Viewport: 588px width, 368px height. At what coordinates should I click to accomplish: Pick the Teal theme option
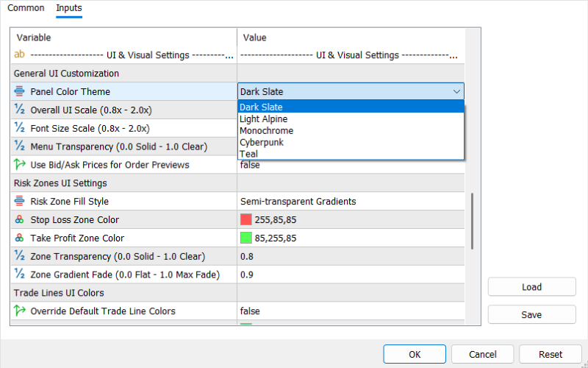[x=351, y=154]
